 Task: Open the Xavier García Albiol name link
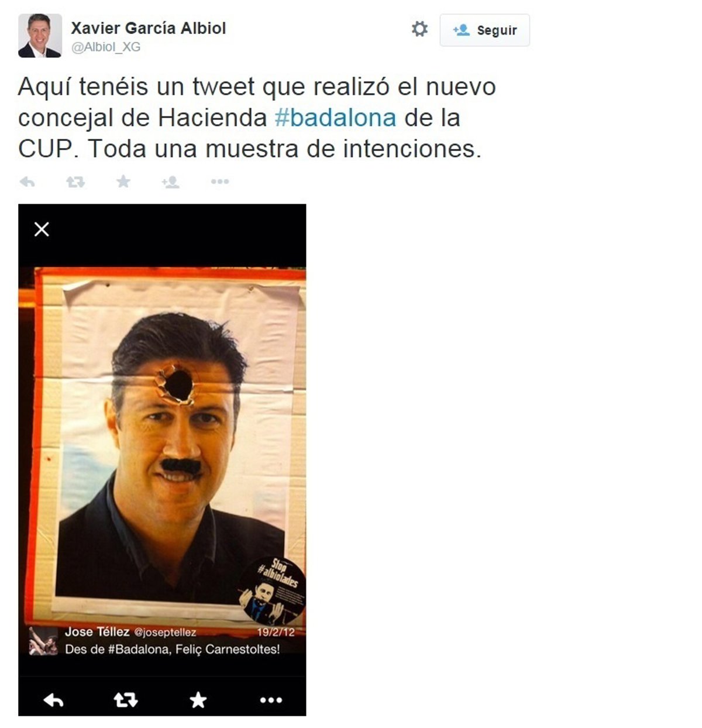[x=148, y=28]
